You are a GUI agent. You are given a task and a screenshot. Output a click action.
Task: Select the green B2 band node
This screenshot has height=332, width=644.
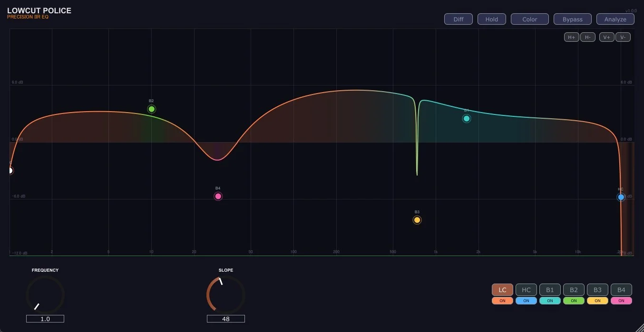[x=151, y=109]
